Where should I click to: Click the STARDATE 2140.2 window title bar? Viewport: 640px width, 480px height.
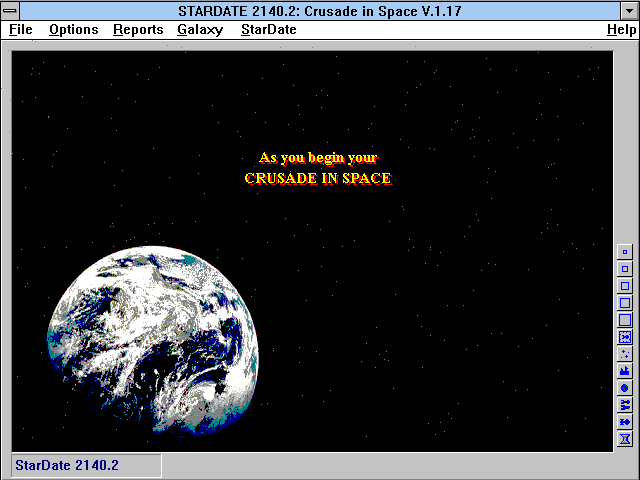320,11
